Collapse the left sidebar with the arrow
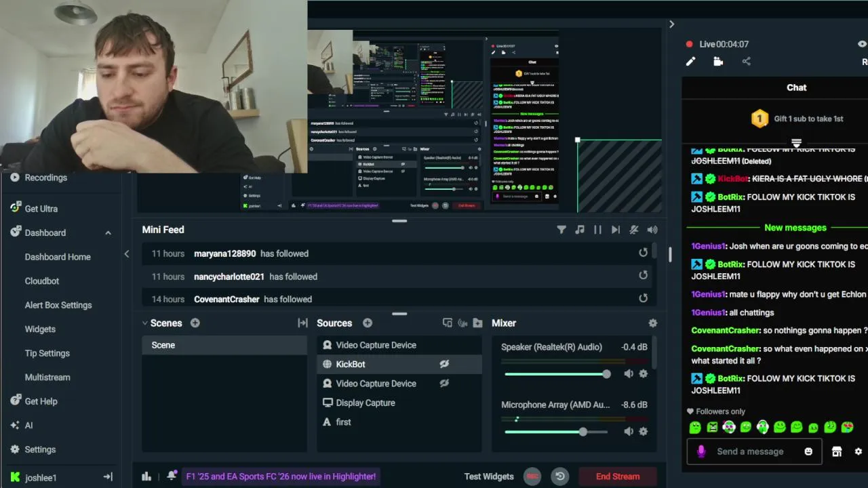868x488 pixels. (126, 253)
